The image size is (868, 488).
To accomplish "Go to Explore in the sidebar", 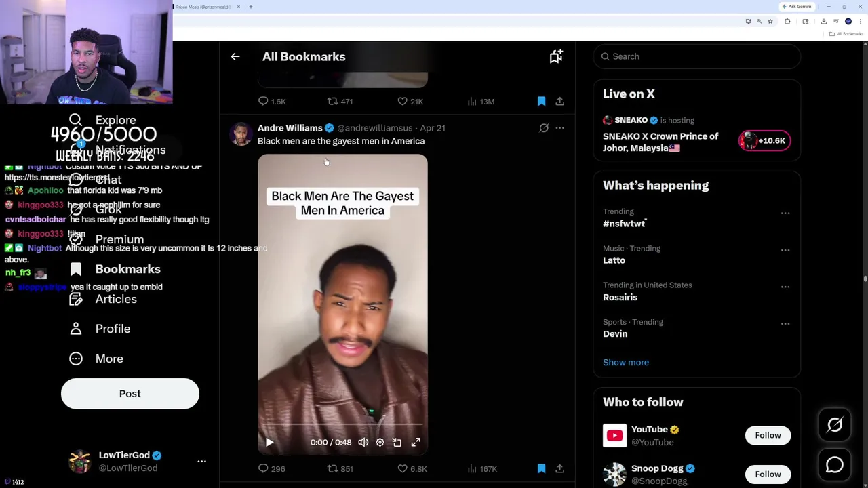I will [103, 120].
